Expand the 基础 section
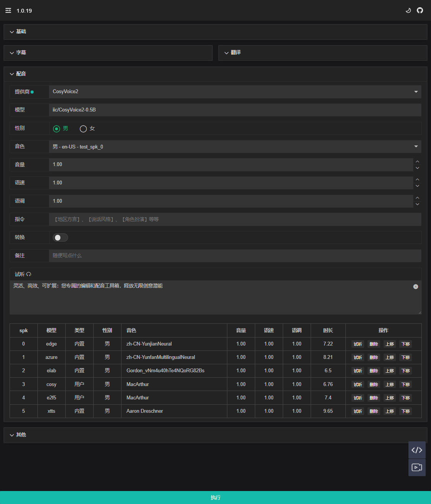Viewport: 431px width, 504px height. pos(21,32)
